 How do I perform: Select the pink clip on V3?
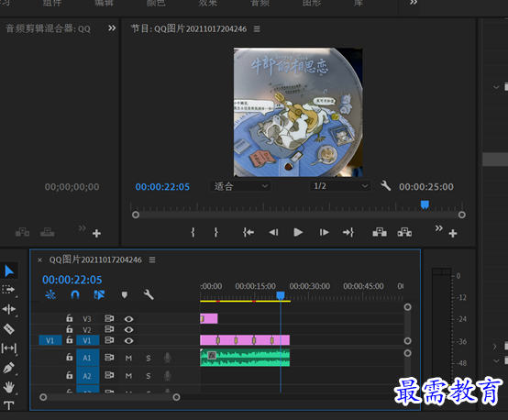pos(209,318)
